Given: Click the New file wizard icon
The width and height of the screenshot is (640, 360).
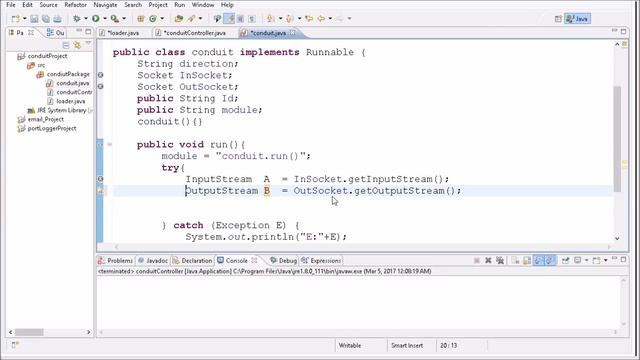Looking at the screenshot, I should pyautogui.click(x=16, y=19).
